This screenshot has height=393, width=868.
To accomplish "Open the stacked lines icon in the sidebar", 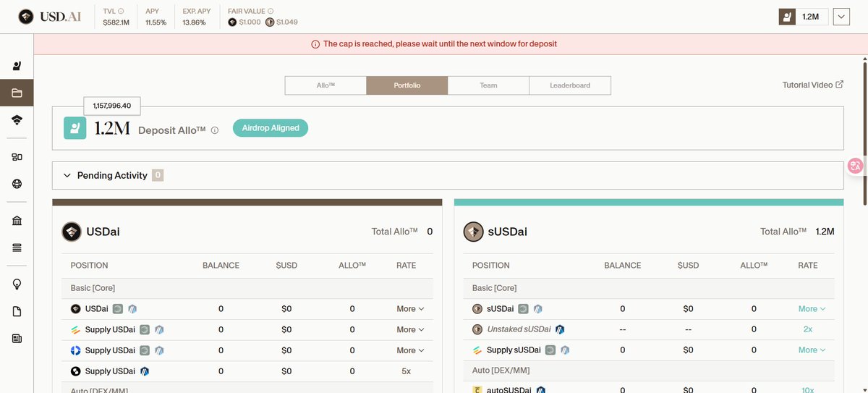I will coord(17,248).
